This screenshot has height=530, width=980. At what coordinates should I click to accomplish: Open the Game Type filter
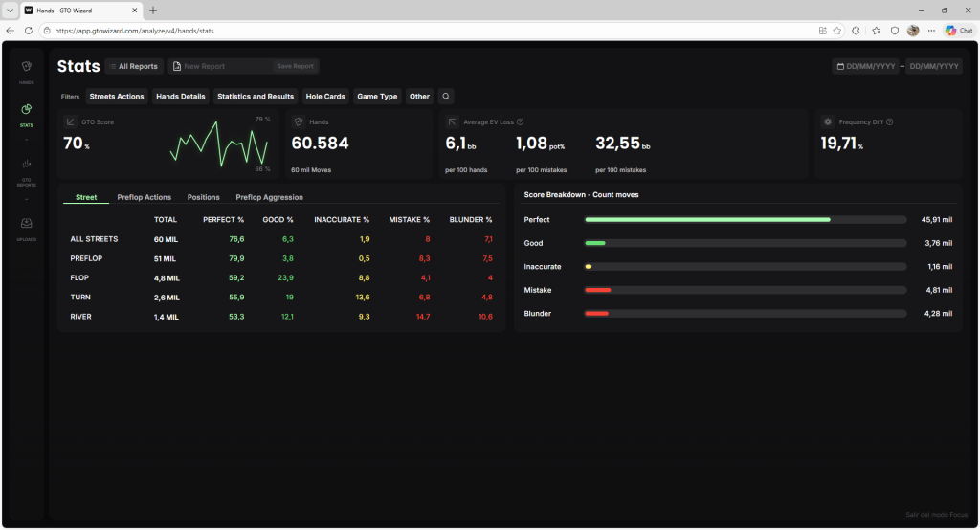click(x=377, y=97)
